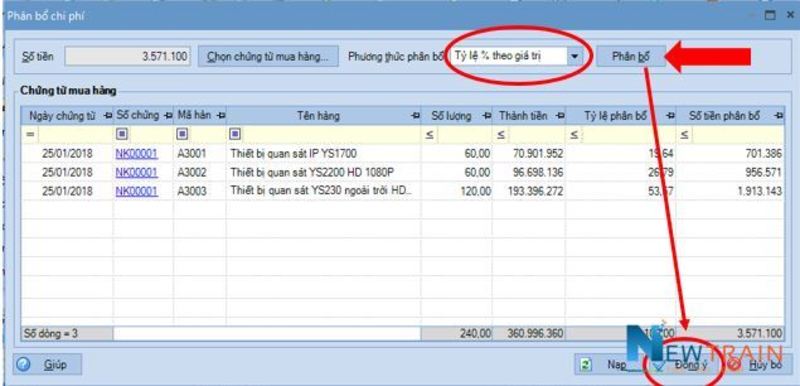Close the Phân bổ chi phí window
This screenshot has width=800, height=386.
790,16
